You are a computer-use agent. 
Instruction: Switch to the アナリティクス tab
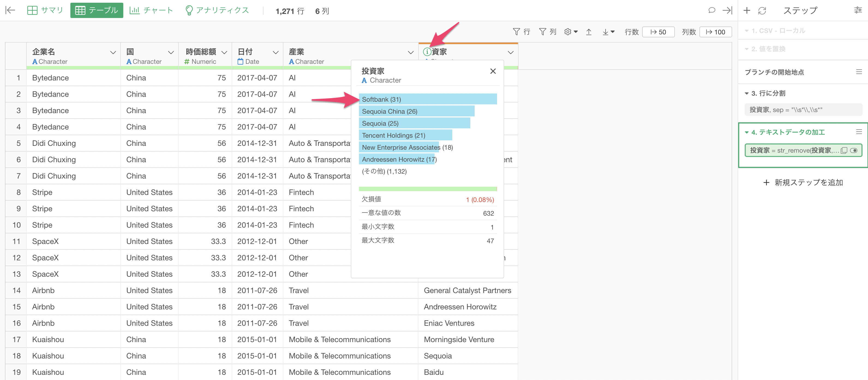[217, 10]
